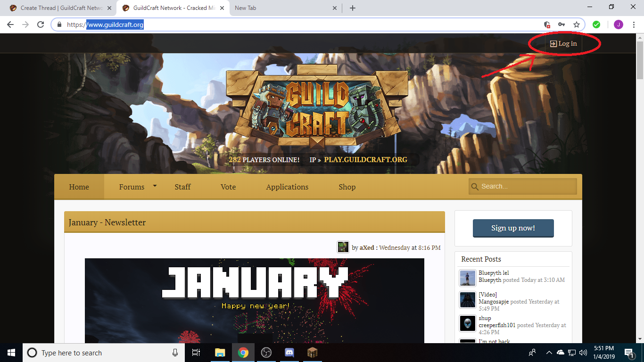Click the browser back arrow
The image size is (644, 362).
[x=10, y=25]
